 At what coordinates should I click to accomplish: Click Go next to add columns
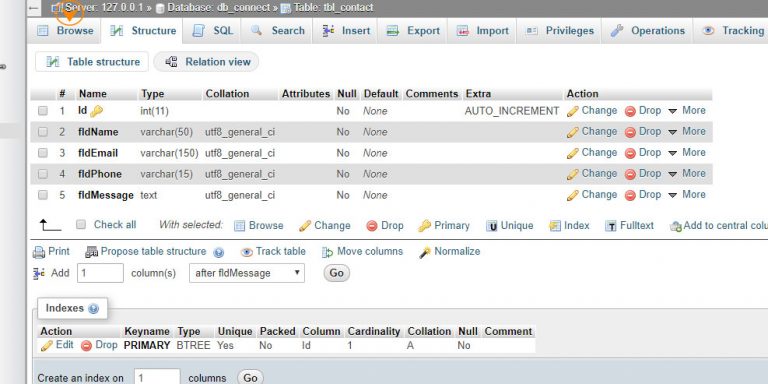tap(336, 273)
